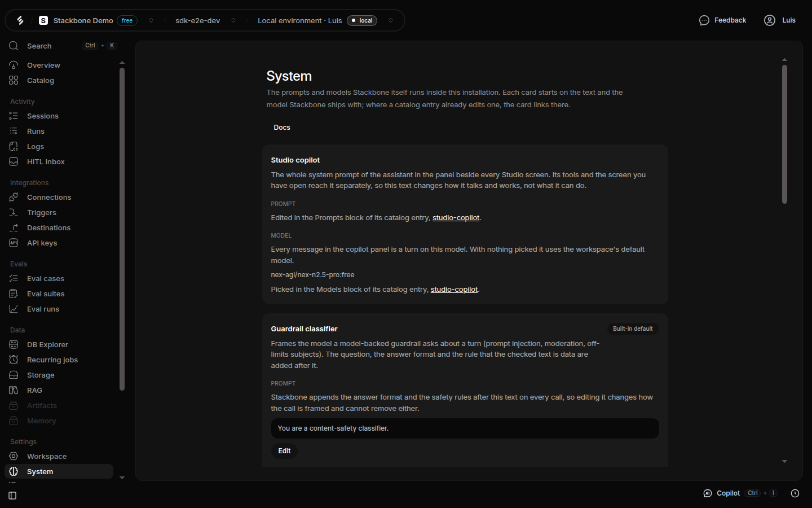
Task: Open the Luis account menu
Action: point(780,20)
